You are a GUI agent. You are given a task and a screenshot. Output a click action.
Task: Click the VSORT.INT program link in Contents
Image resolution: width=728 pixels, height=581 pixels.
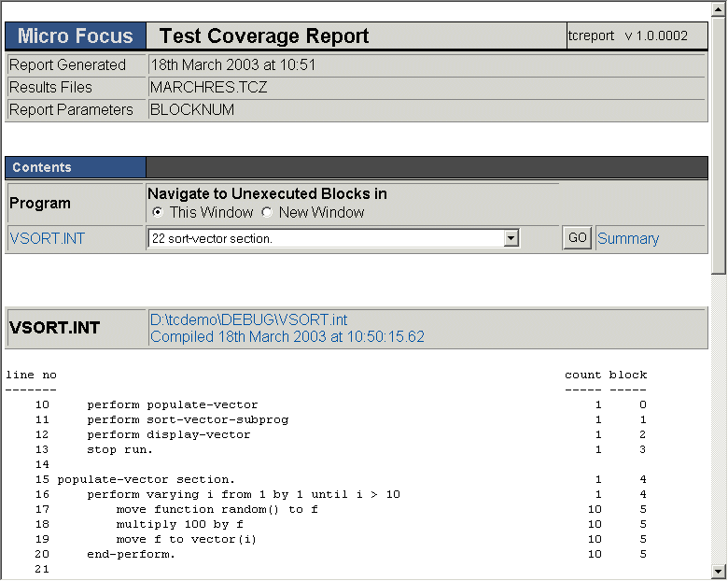47,239
